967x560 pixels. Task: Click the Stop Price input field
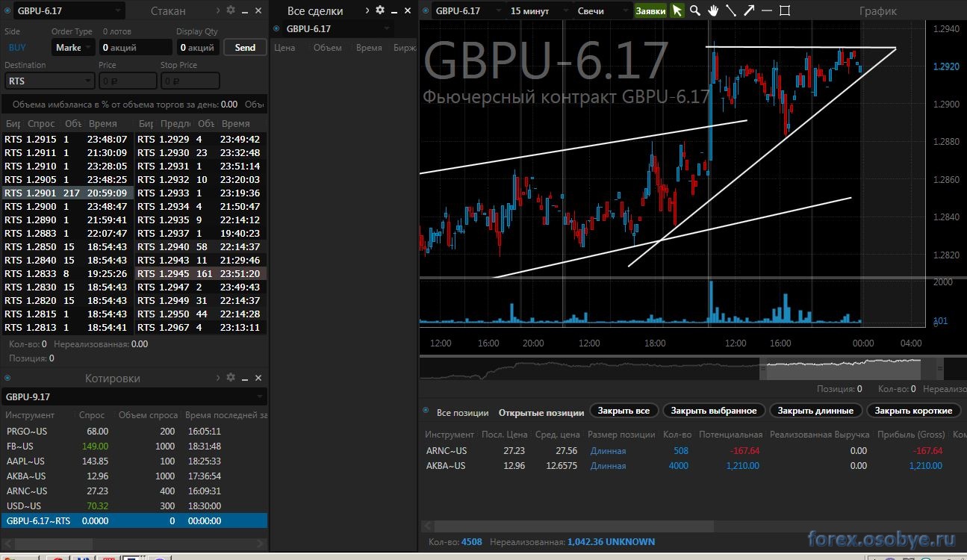click(190, 81)
